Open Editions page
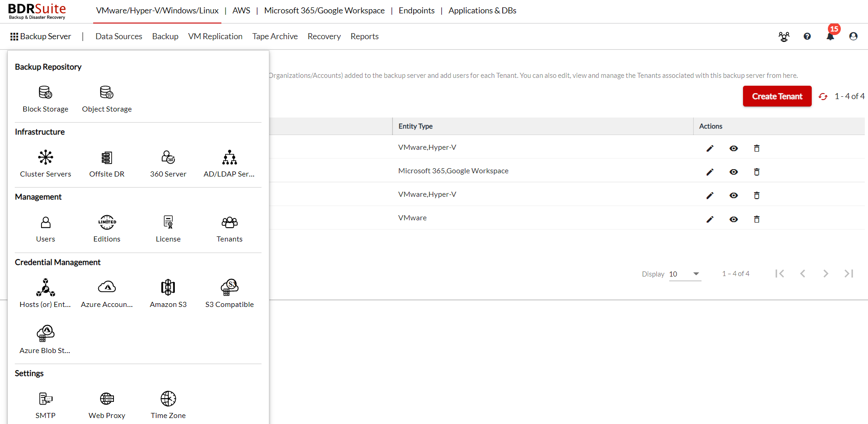868x424 pixels. (x=107, y=229)
